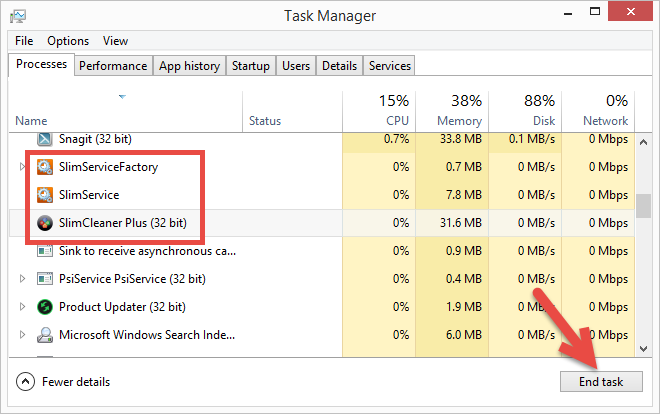Select the SlimService process name
Viewport: 660px width, 414px height.
pos(89,195)
